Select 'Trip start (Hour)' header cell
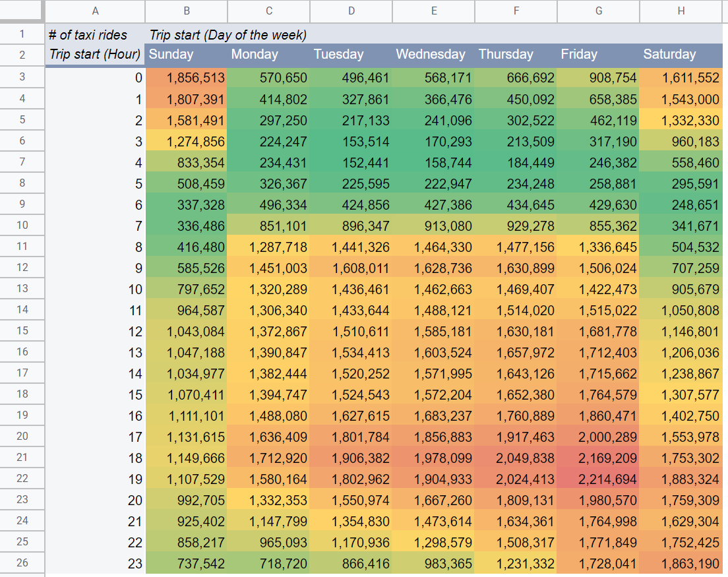 tap(95, 55)
